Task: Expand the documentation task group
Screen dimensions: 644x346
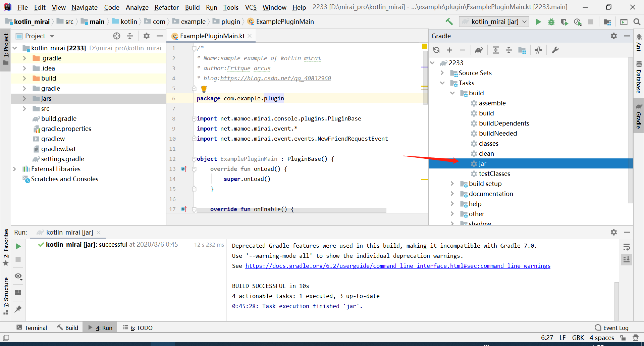Action: [x=452, y=194]
